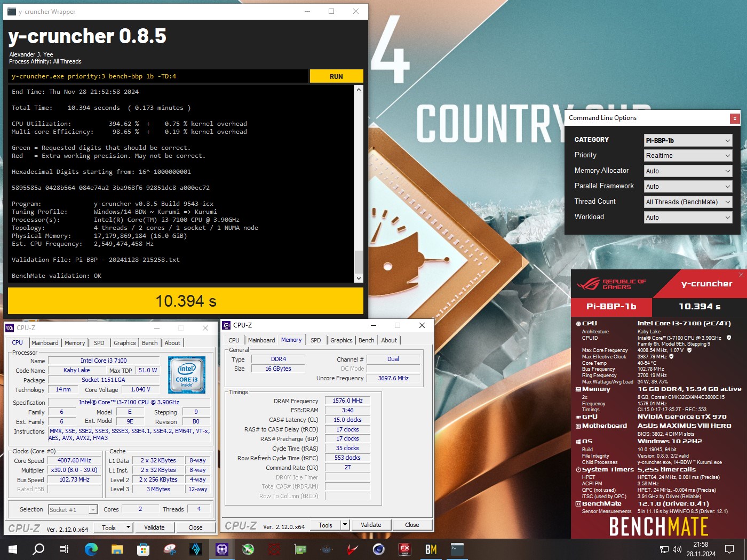Click the CPU section icon in BenchMate panel
Image resolution: width=747 pixels, height=560 pixels.
pyautogui.click(x=578, y=324)
